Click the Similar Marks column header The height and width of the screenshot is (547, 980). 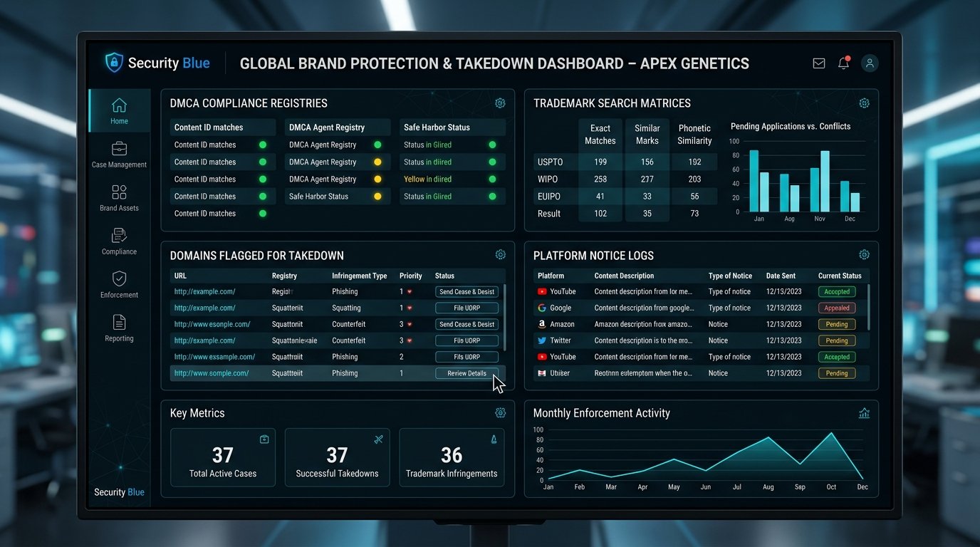[647, 134]
